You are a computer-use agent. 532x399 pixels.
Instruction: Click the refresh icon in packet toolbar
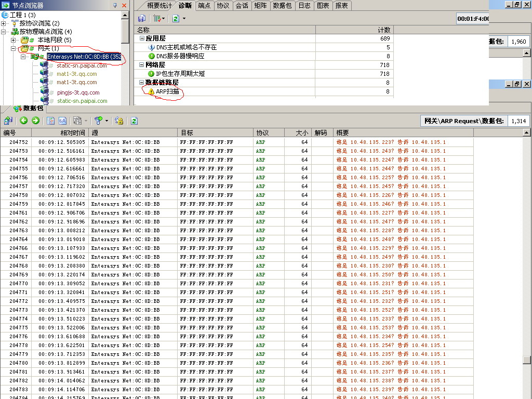(x=134, y=121)
